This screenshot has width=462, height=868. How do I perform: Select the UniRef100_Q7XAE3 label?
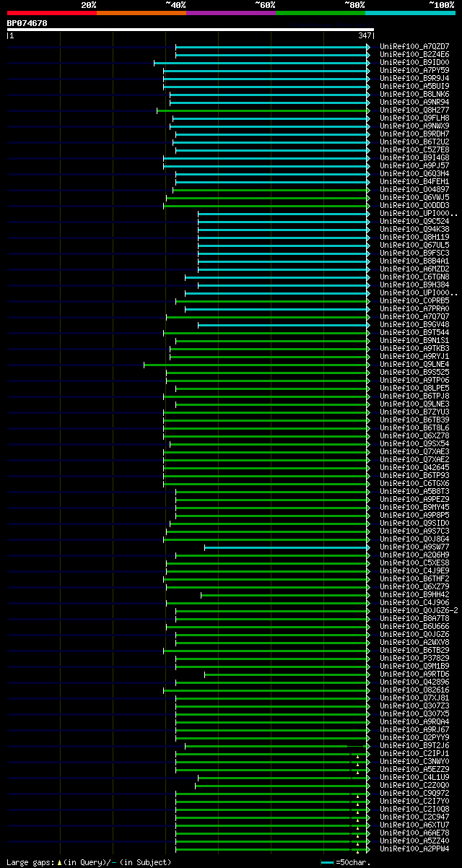(x=414, y=451)
